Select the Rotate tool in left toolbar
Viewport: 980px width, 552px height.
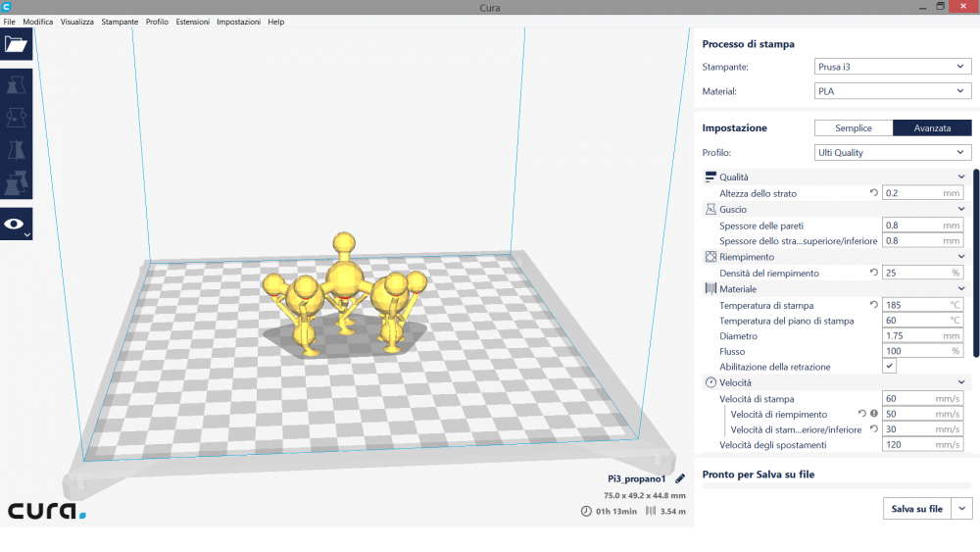16,118
